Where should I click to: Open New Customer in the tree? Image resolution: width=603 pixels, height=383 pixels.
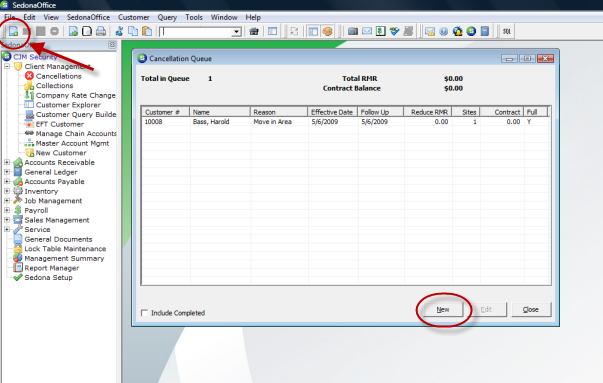pos(61,153)
